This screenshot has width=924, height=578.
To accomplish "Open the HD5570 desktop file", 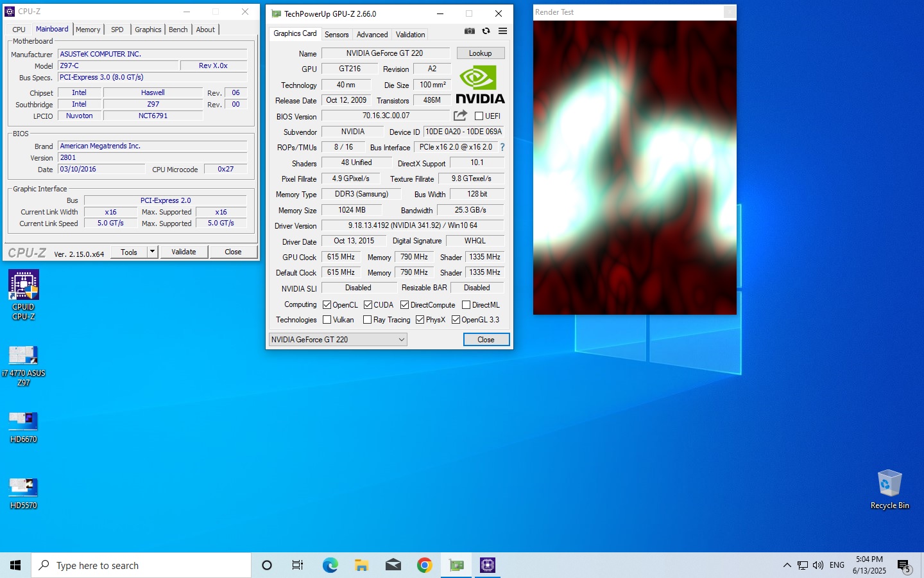I will click(x=24, y=493).
